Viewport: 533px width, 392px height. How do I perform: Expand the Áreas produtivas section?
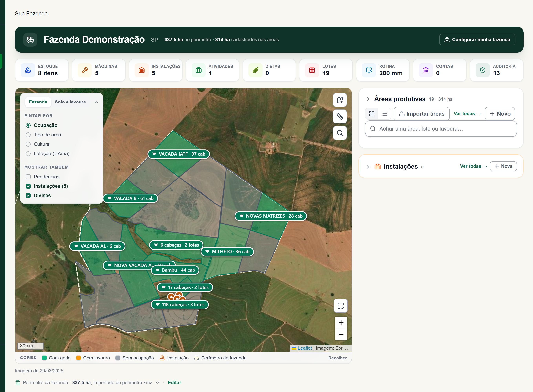[x=368, y=99]
